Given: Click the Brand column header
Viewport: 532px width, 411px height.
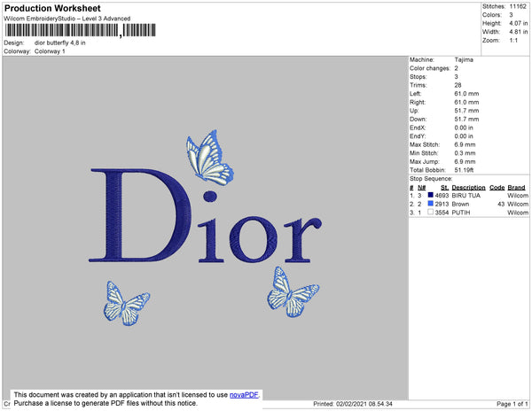Looking at the screenshot, I should pos(516,188).
